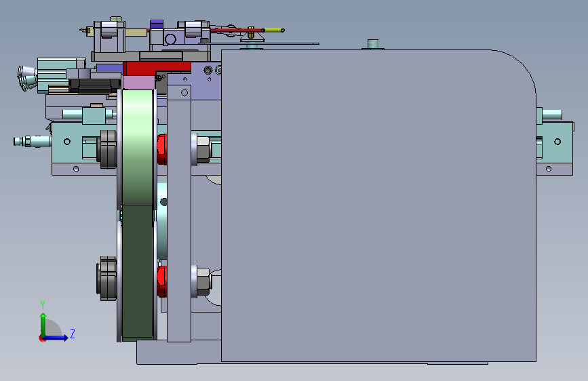
Task: Click the blue Z axis label
Action: [73, 334]
